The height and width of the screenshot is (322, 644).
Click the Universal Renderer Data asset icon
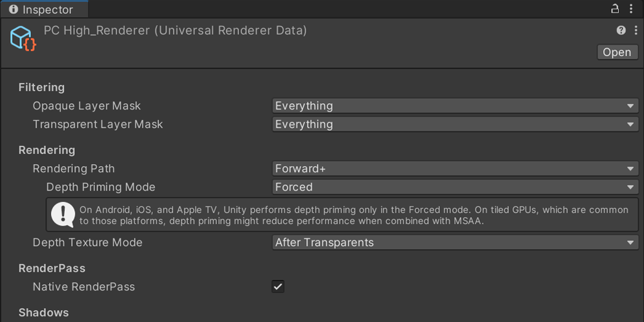click(23, 38)
